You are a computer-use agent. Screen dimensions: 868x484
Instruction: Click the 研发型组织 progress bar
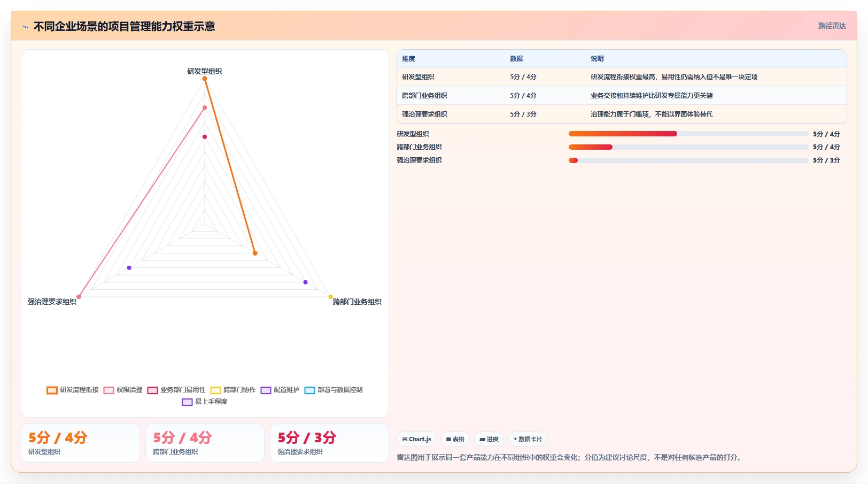[x=688, y=134]
